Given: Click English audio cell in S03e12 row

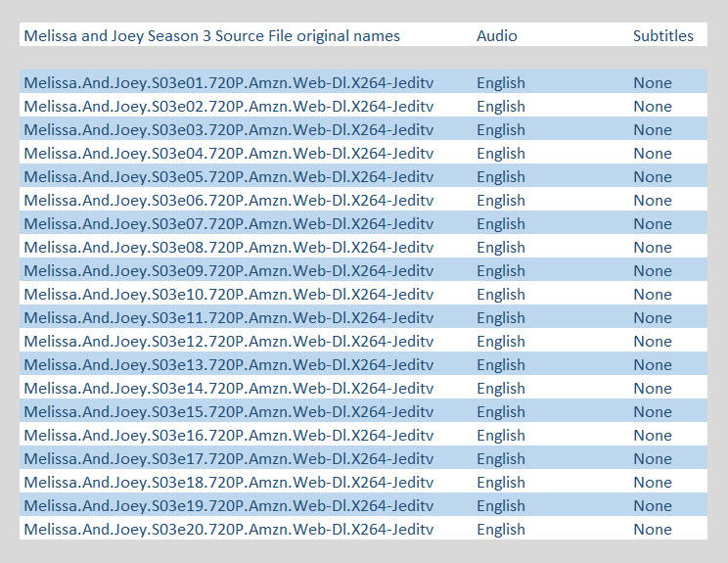Looking at the screenshot, I should click(x=501, y=342).
